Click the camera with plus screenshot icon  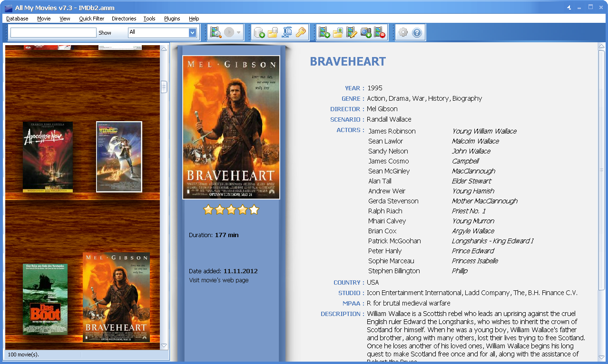click(366, 32)
